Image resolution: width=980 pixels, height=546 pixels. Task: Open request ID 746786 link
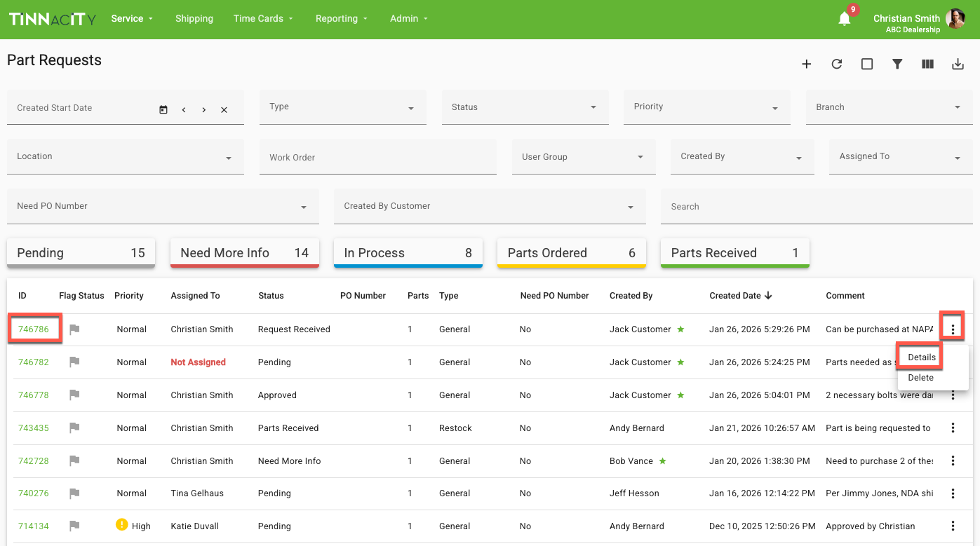click(x=34, y=329)
